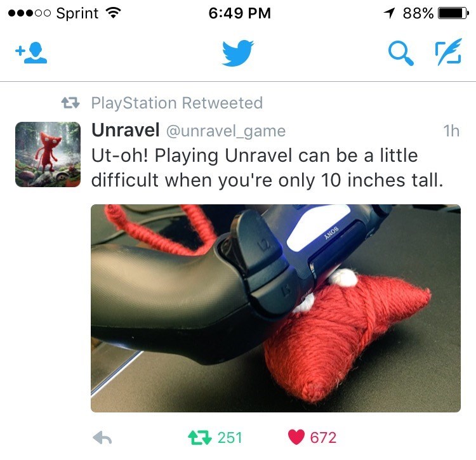Like the tweet with heart icon

click(296, 437)
